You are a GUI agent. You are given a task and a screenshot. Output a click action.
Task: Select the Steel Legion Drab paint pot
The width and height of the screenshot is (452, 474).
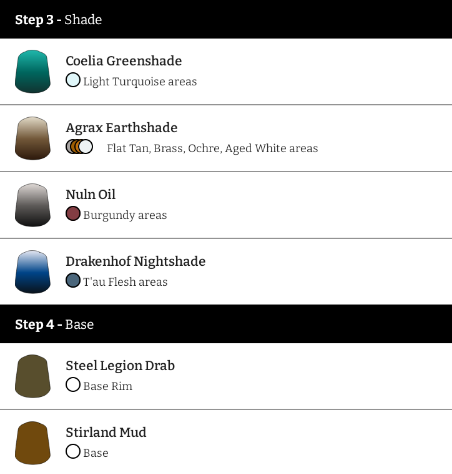pos(33,376)
